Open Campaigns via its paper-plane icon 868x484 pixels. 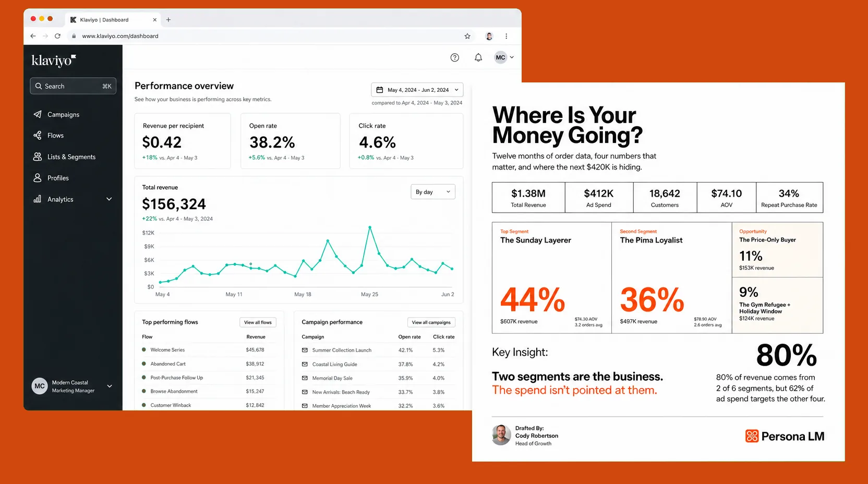point(38,114)
